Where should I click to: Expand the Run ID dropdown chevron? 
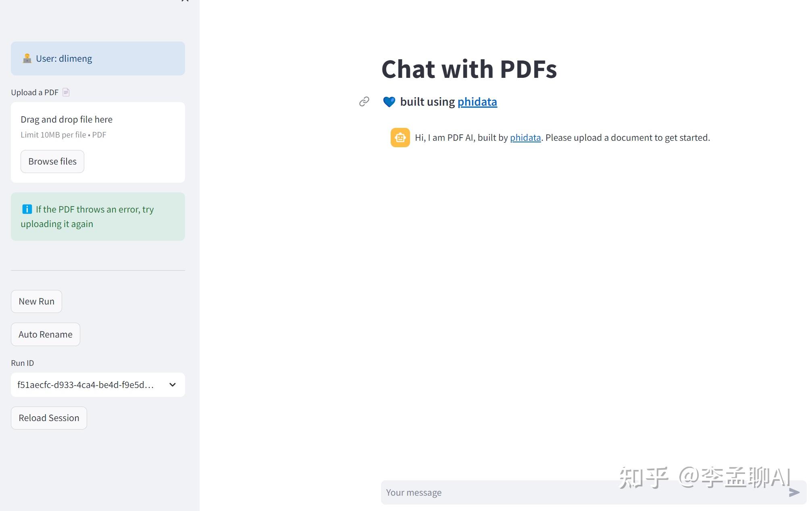click(x=172, y=384)
